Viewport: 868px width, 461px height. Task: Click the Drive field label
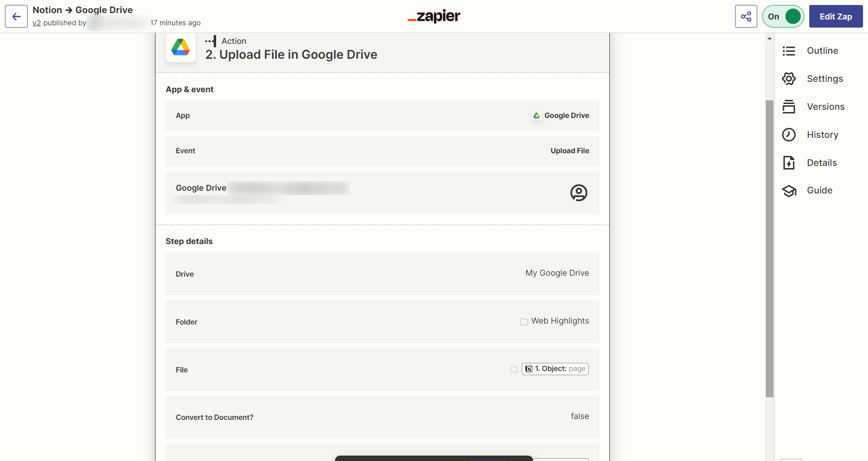tap(184, 274)
